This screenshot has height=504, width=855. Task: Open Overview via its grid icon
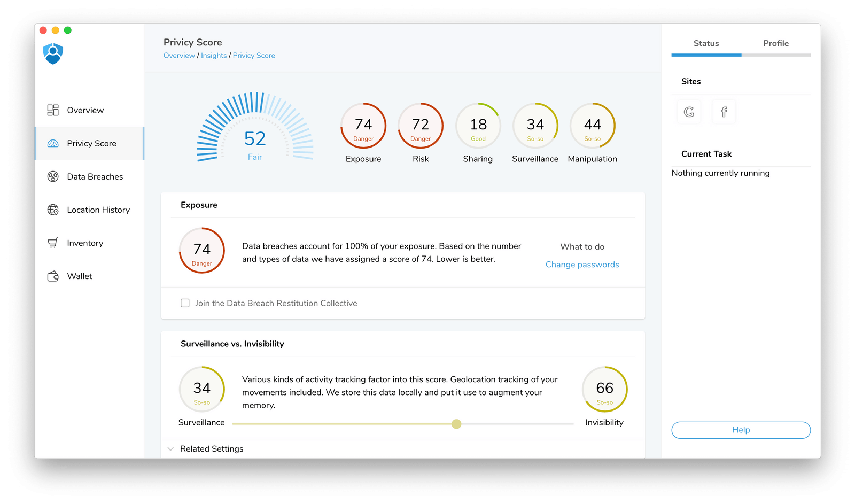(x=53, y=110)
